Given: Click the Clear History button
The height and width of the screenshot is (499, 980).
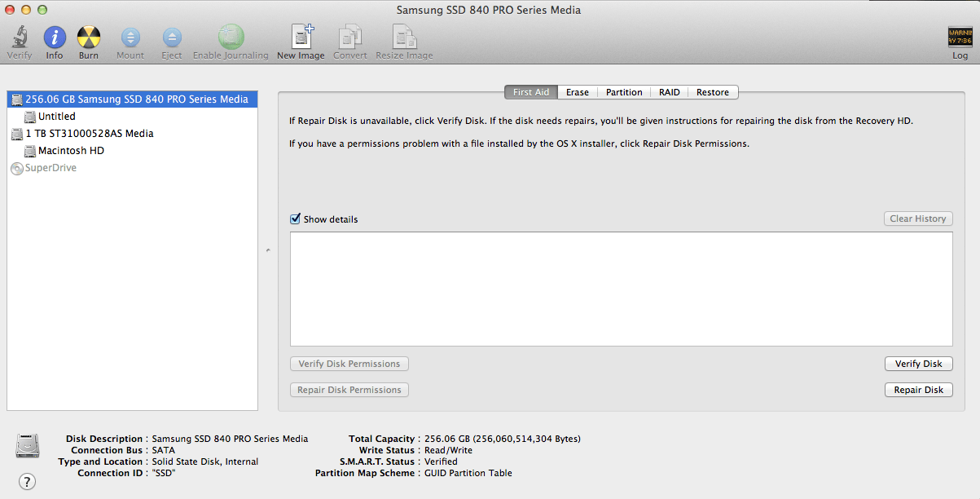Looking at the screenshot, I should coord(918,219).
